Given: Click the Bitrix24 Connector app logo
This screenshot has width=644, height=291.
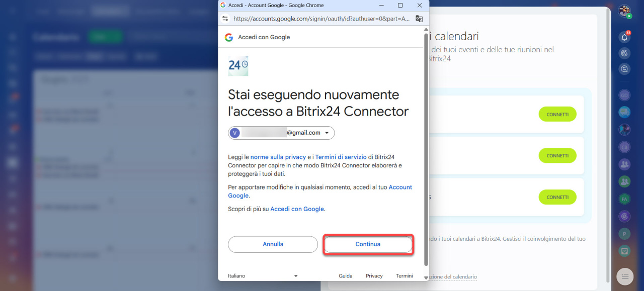Looking at the screenshot, I should click(x=238, y=66).
